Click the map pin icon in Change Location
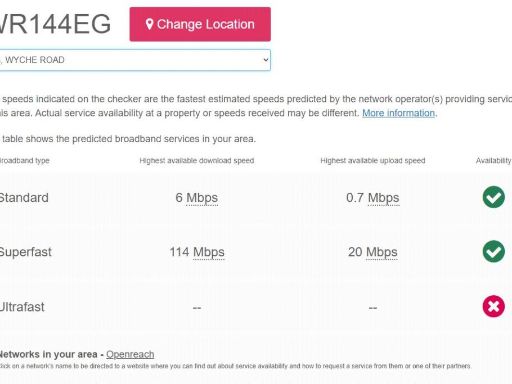This screenshot has width=512, height=384. point(149,24)
